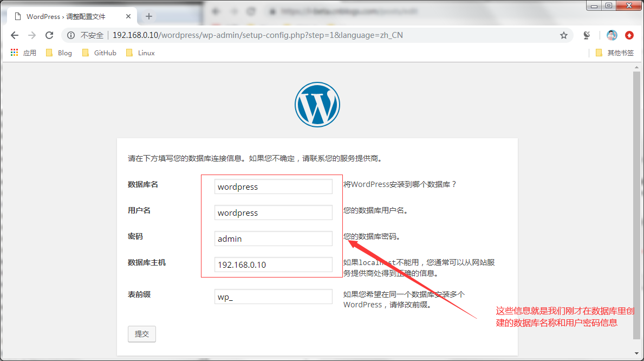Viewport: 644px width, 361px height.
Task: Reload the current page
Action: pos(49,35)
